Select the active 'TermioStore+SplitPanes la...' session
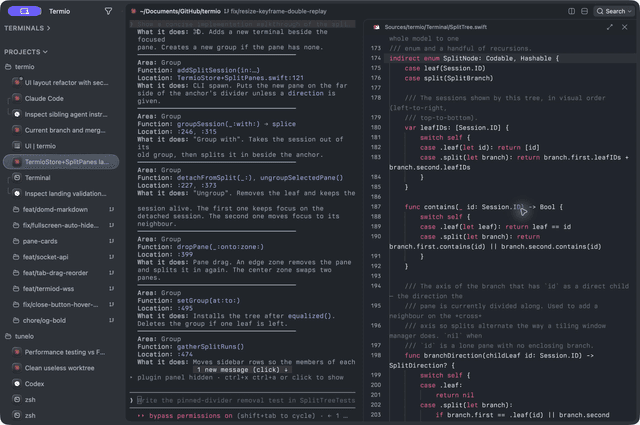The width and height of the screenshot is (640, 425). coord(61,162)
